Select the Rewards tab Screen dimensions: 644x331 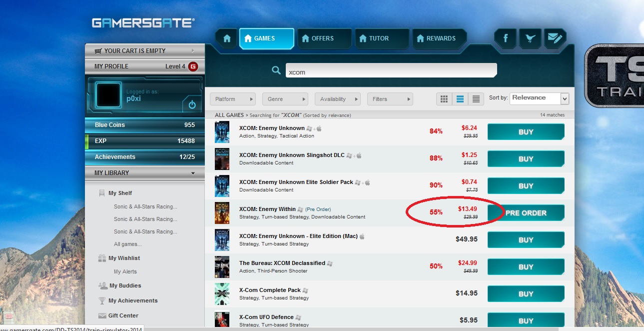tap(439, 38)
